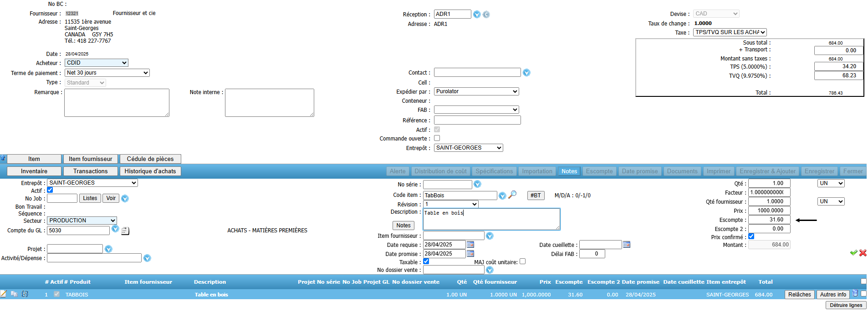This screenshot has height=311, width=868.
Task: Click the pencil edit icon on TABBOIS row
Action: point(4,294)
